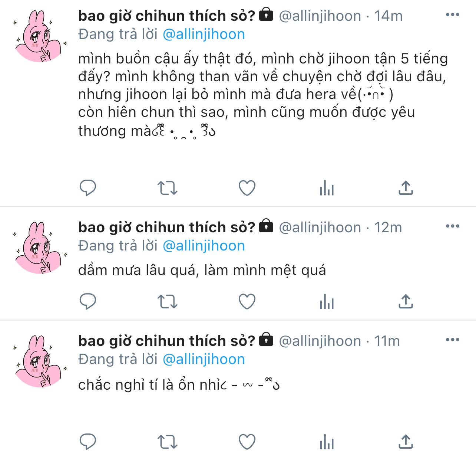
Task: Reply to the 'dầm mưa lâu quá' tweet
Action: pos(88,301)
